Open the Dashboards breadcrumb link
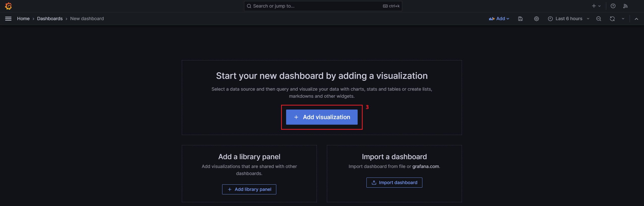This screenshot has height=206, width=644. [50, 19]
